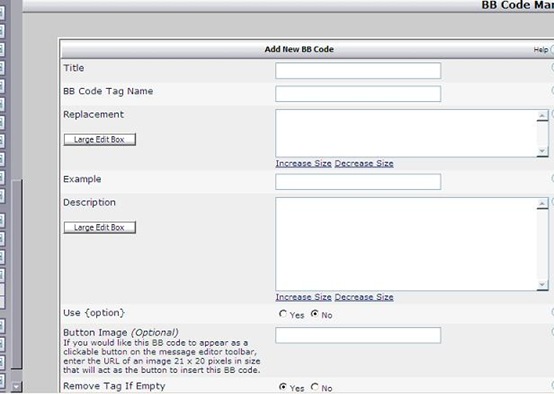Open Large Edit Box for Description
This screenshot has width=554, height=394.
tap(100, 227)
